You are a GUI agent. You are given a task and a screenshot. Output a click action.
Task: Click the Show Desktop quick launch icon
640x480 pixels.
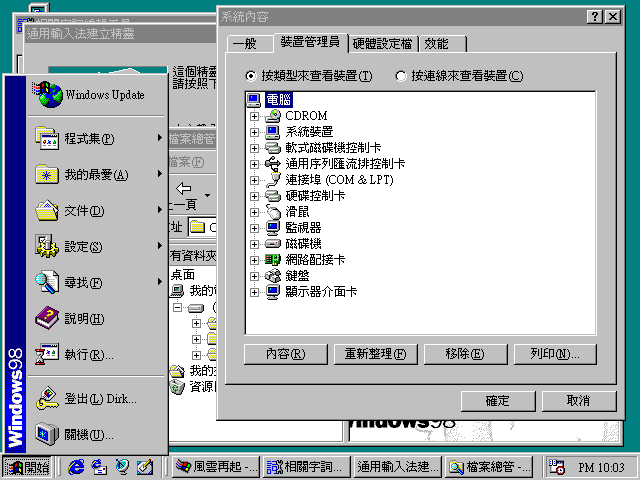click(x=145, y=467)
